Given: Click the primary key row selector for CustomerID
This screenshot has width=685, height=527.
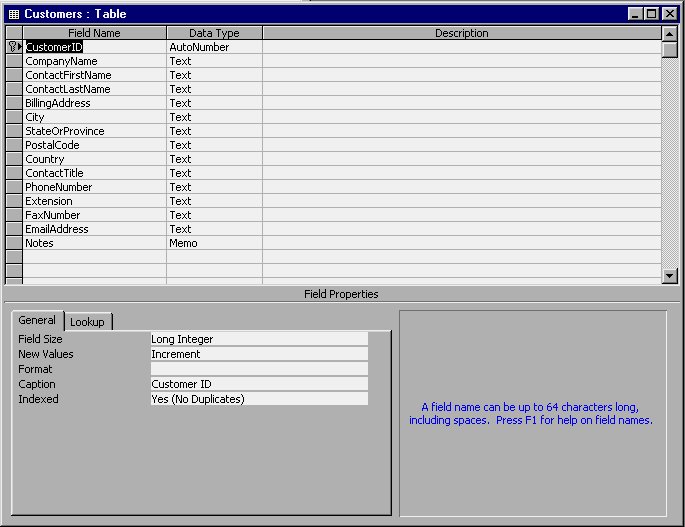Looking at the screenshot, I should (x=14, y=47).
